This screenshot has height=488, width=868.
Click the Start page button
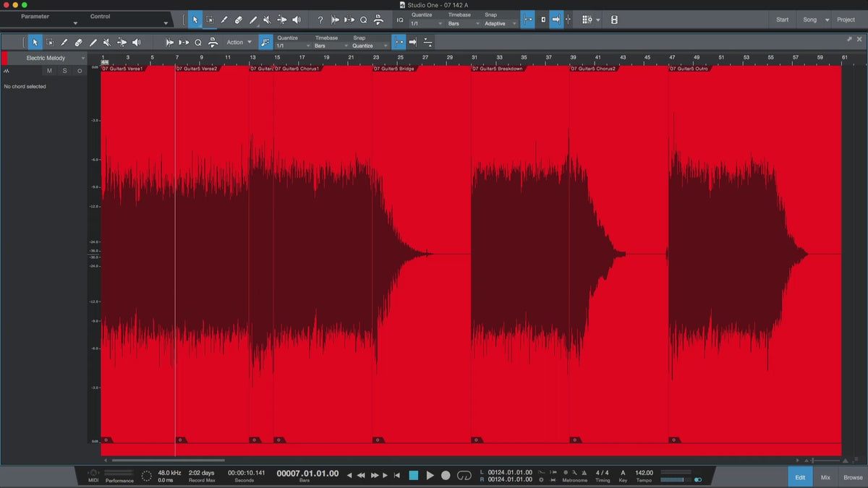coord(782,20)
